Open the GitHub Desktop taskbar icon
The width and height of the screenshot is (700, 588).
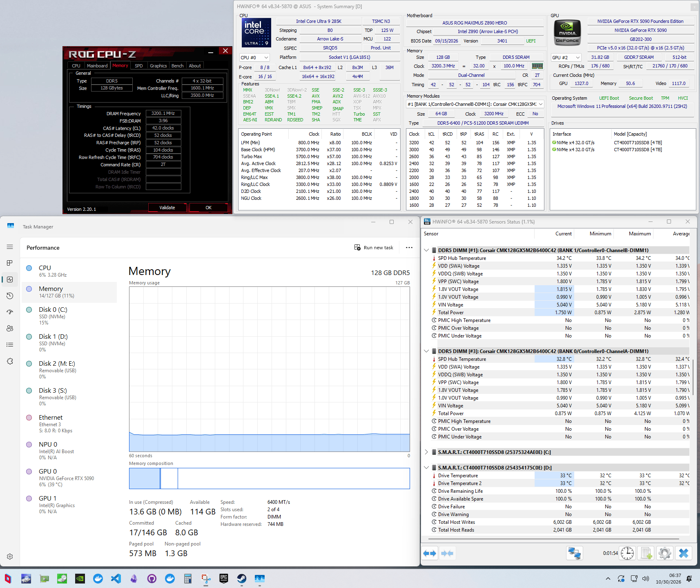coord(152,579)
